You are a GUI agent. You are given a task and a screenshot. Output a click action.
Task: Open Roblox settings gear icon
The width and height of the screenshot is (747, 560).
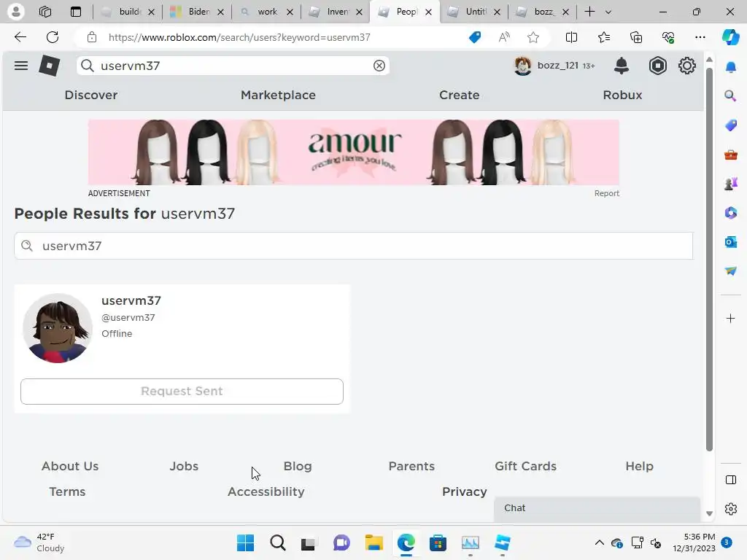click(687, 66)
